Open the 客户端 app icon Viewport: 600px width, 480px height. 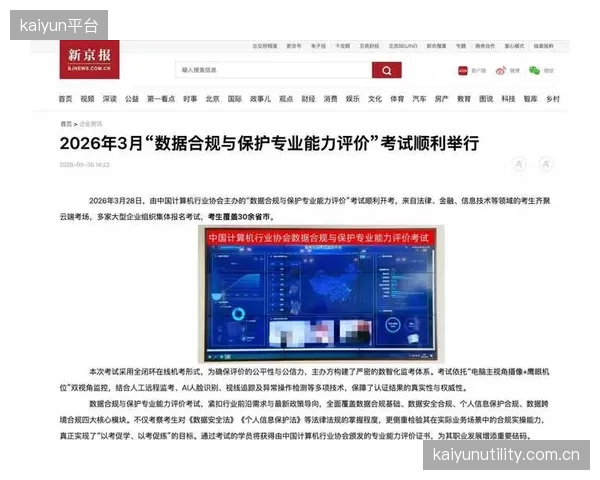tap(463, 70)
